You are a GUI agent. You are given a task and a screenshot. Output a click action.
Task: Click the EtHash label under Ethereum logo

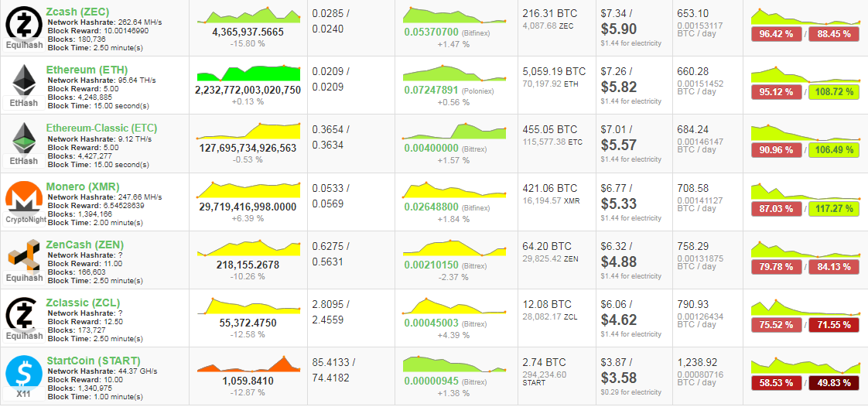[23, 103]
